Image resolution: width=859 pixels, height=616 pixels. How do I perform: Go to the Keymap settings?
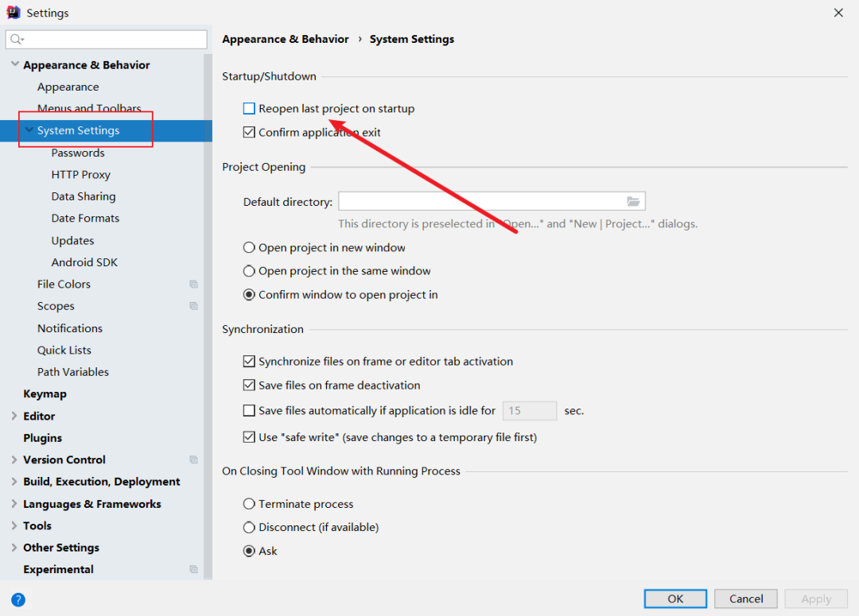[45, 393]
